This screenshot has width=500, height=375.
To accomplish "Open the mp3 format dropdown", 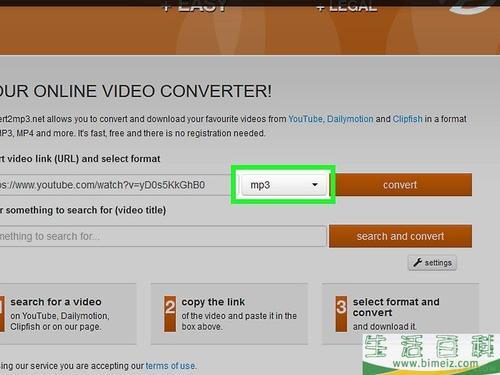I will [284, 185].
